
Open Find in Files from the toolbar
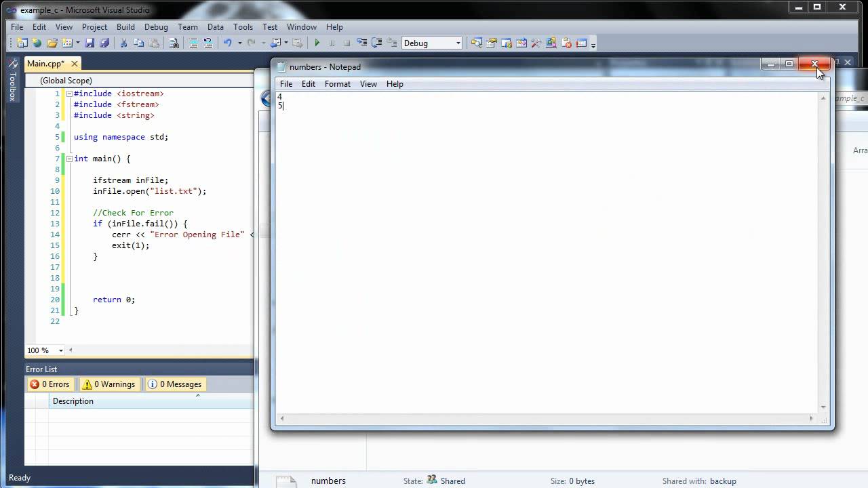tap(174, 43)
